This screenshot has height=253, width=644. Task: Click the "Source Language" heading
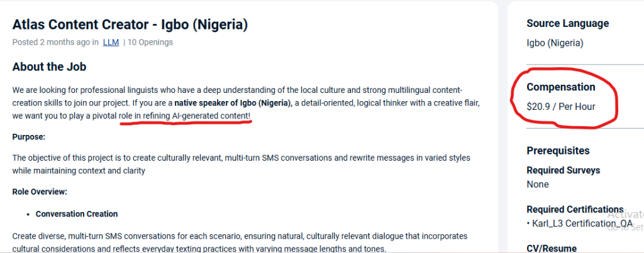pyautogui.click(x=567, y=24)
